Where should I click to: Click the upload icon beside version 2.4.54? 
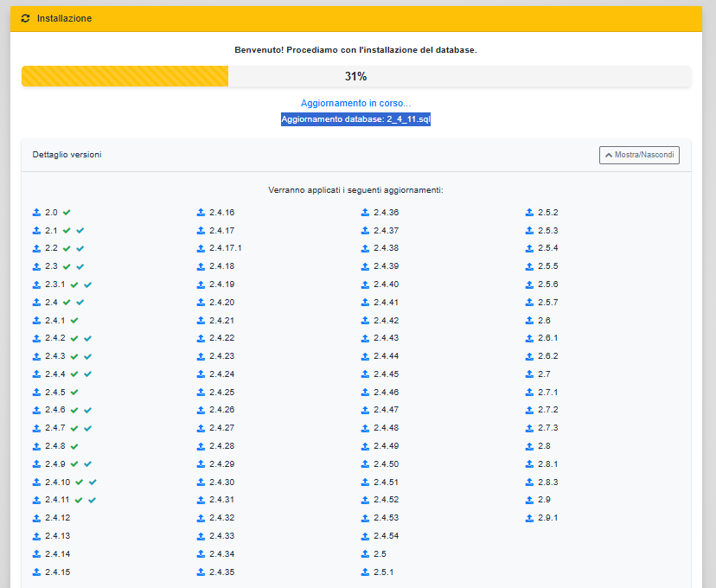pos(365,536)
